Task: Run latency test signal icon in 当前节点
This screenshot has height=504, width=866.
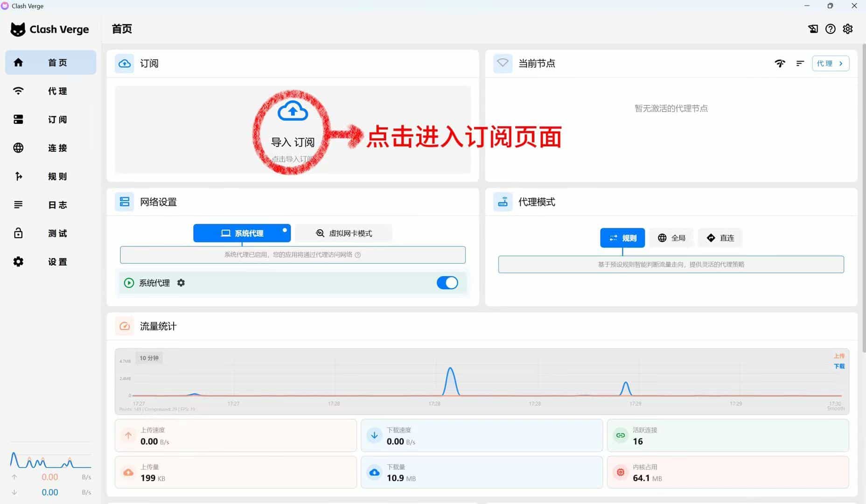Action: click(x=780, y=63)
